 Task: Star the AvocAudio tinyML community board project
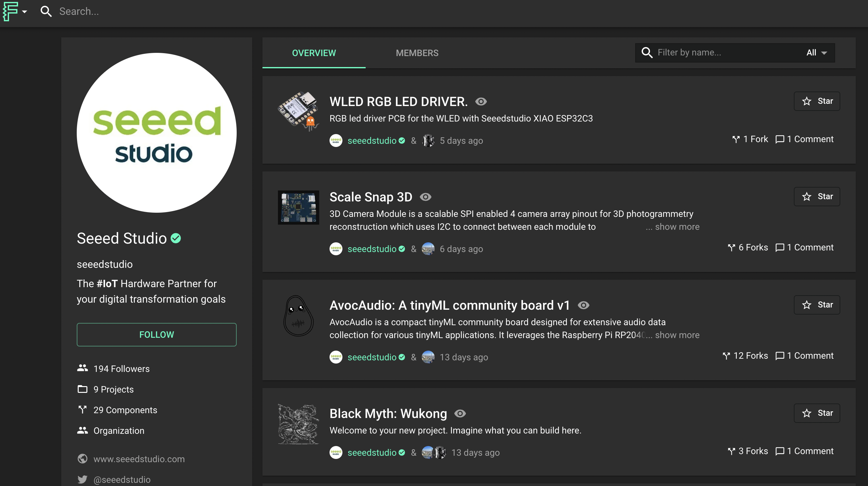click(816, 305)
